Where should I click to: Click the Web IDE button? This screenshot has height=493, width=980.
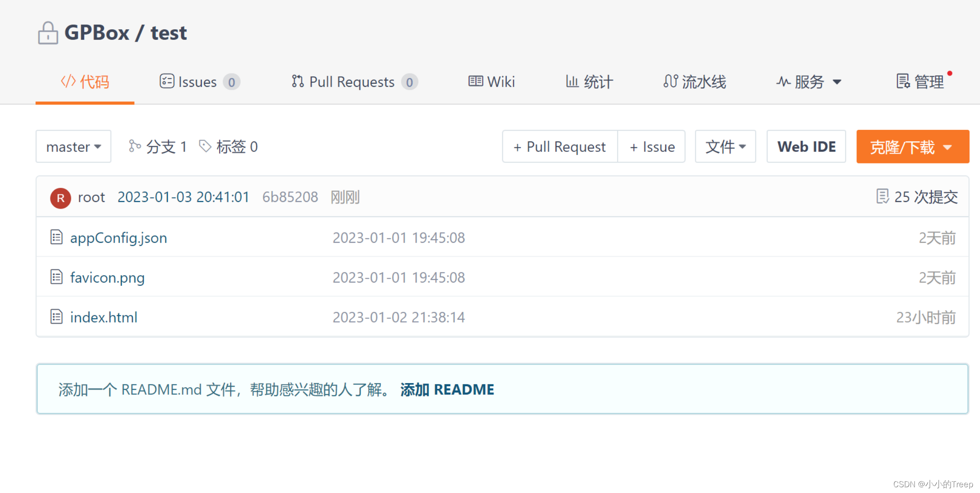806,147
